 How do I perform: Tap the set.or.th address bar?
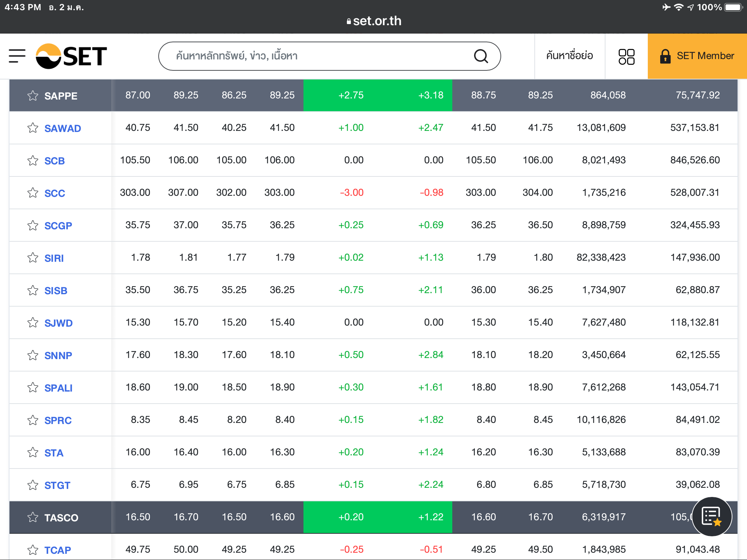pyautogui.click(x=373, y=21)
